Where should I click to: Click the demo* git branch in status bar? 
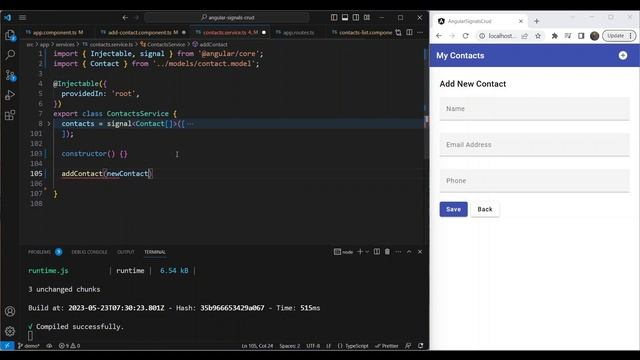[29, 346]
